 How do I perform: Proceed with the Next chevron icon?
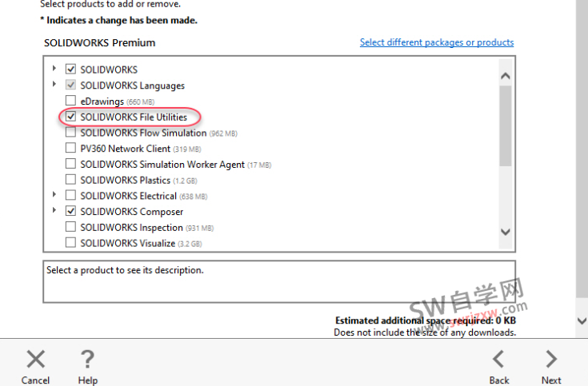point(551,359)
